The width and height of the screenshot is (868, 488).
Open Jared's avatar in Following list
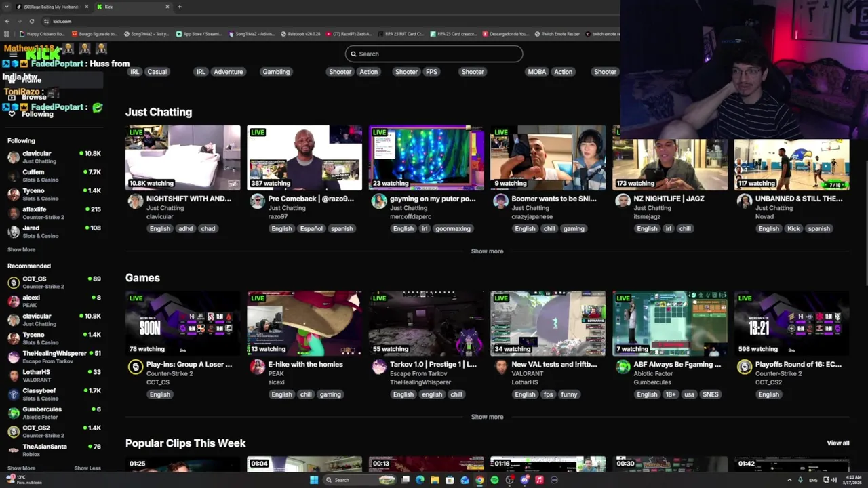tap(14, 232)
